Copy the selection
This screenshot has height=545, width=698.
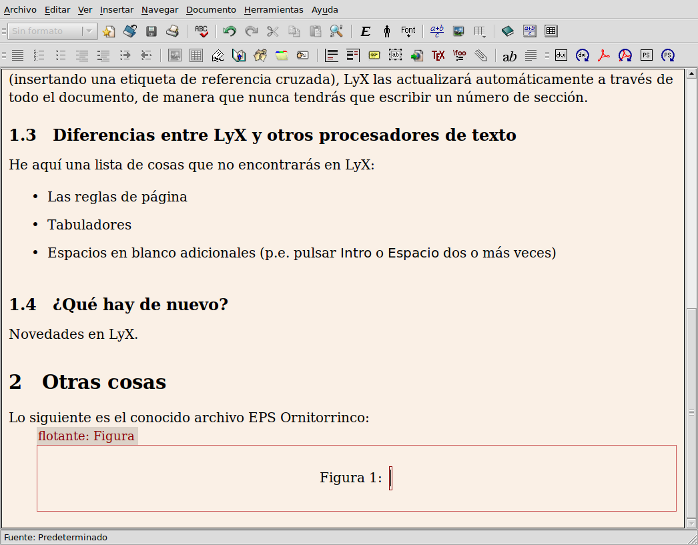coord(294,31)
